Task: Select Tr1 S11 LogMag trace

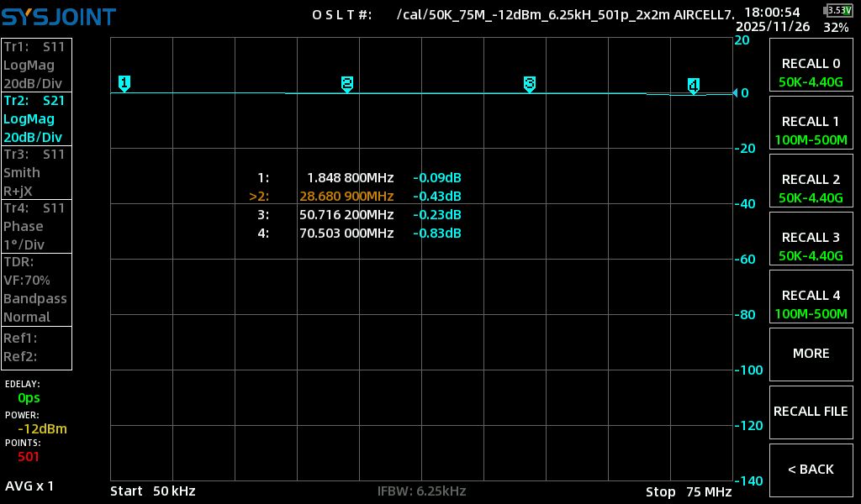Action: [x=36, y=65]
